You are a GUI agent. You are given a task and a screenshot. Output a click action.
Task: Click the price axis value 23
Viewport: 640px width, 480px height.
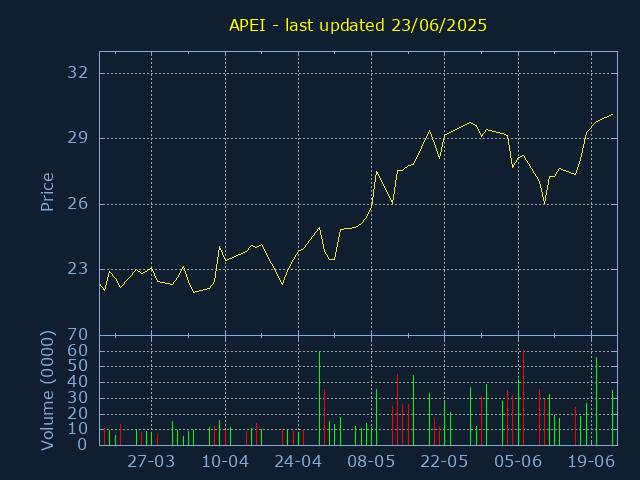pyautogui.click(x=78, y=269)
